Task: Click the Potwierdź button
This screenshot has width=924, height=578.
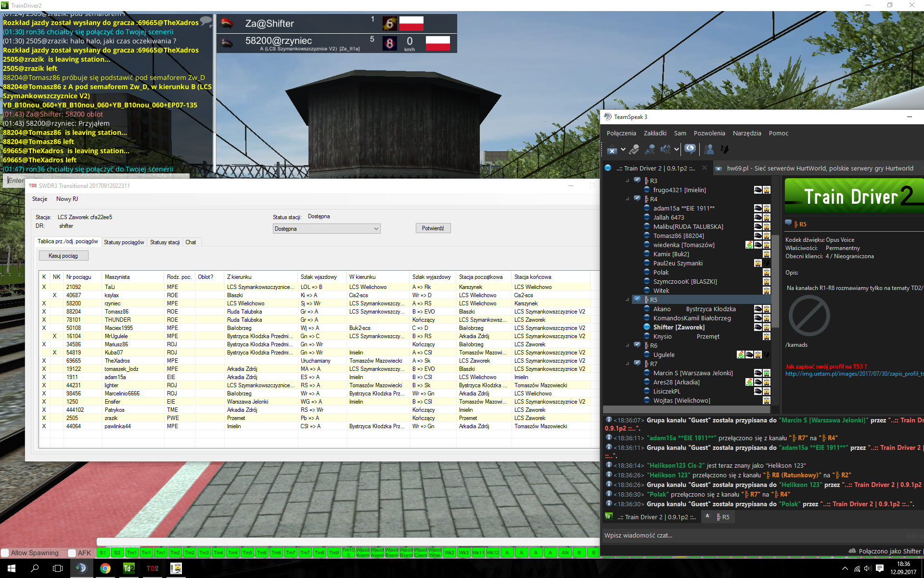Action: click(x=433, y=228)
